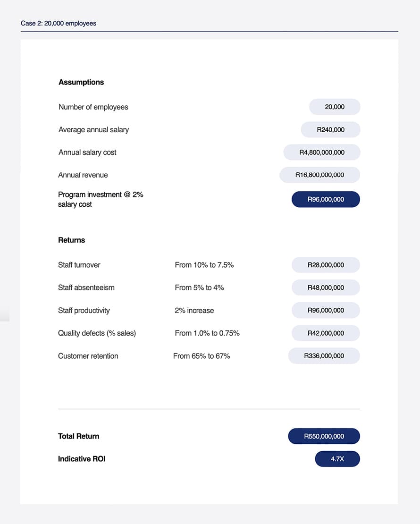Select the 'Staff absenteeism' label
This screenshot has height=524, width=420.
86,287
